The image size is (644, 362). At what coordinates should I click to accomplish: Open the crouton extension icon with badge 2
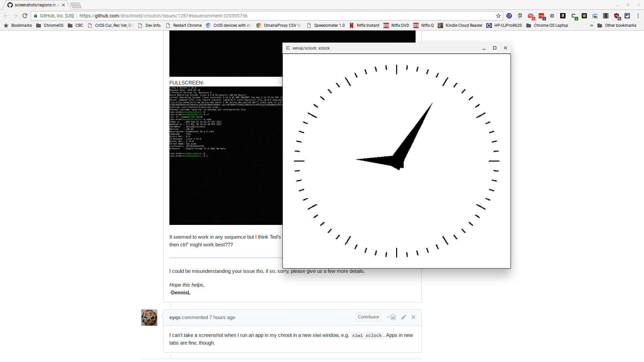click(x=574, y=16)
